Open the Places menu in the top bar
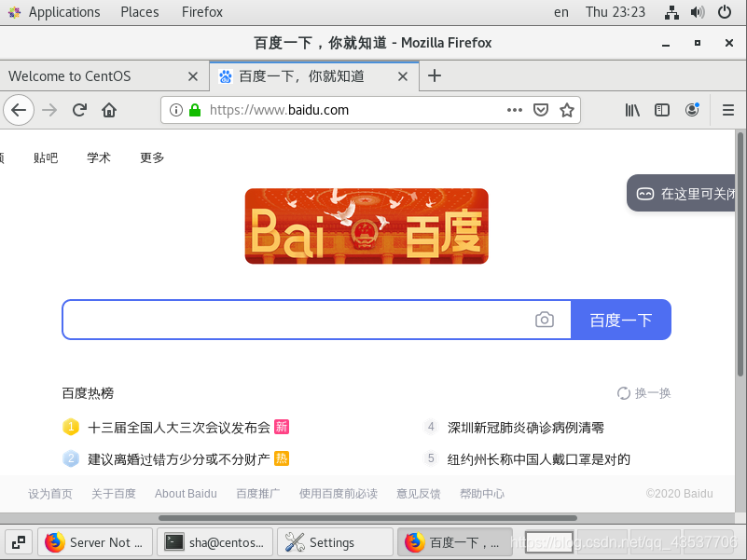Screen dimensions: 747x560 (x=139, y=12)
